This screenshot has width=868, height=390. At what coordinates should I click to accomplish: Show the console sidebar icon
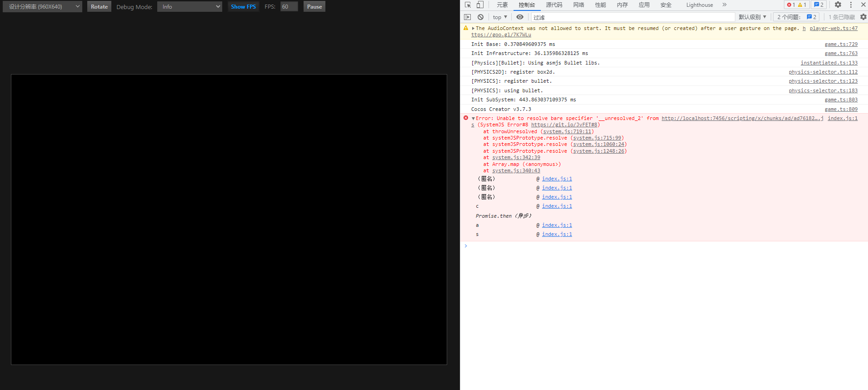(x=467, y=17)
